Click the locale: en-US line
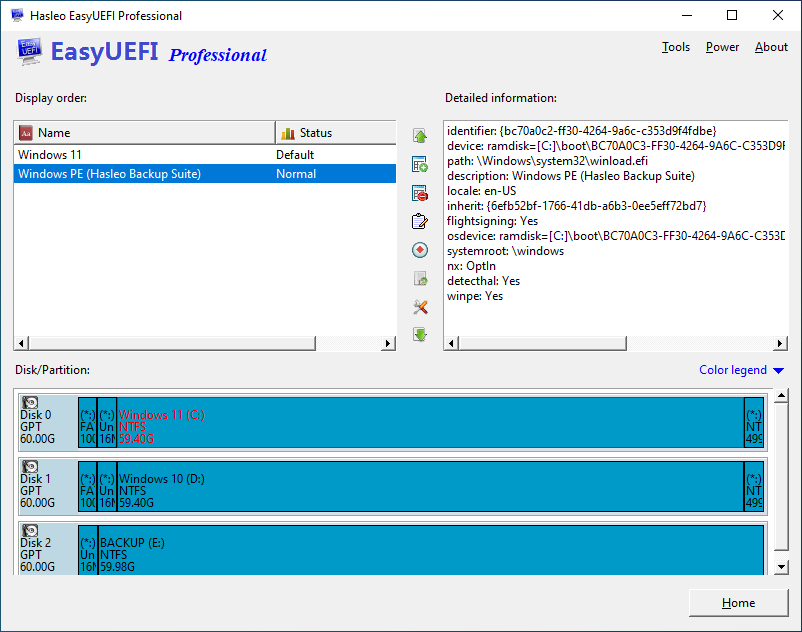This screenshot has width=802, height=632. coord(481,191)
